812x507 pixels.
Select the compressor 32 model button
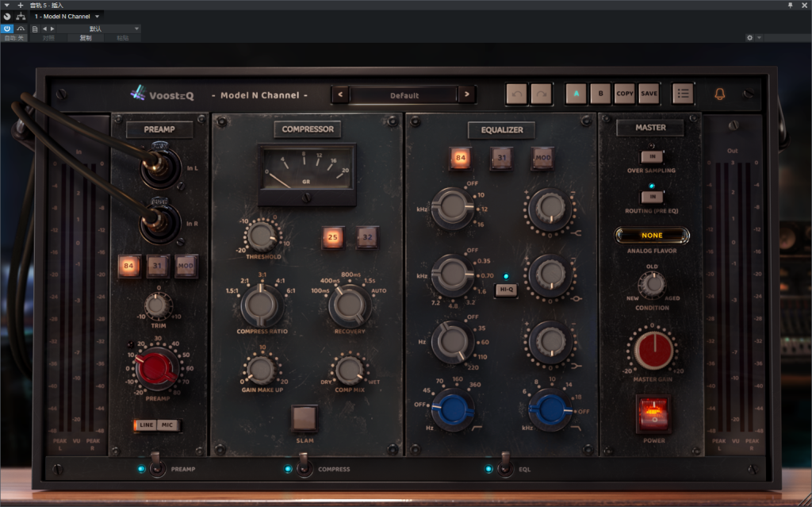click(x=367, y=237)
